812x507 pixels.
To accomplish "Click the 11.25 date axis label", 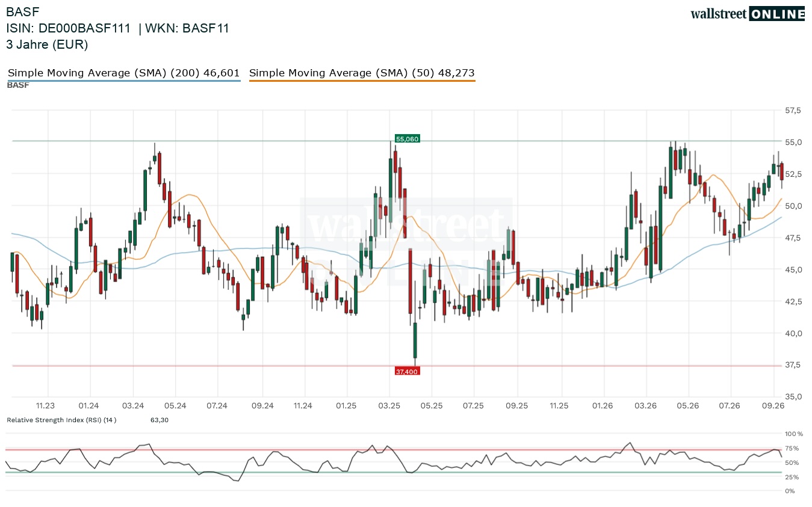I will 559,405.
